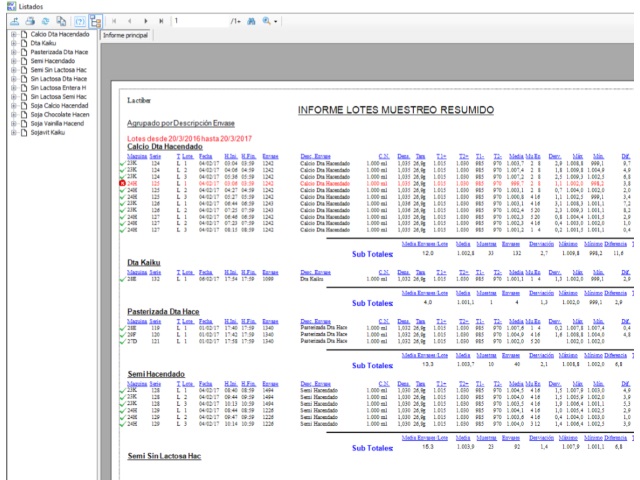Open Find Text with the binoculars icon
Screen dimensions: 640x480
coord(251,21)
